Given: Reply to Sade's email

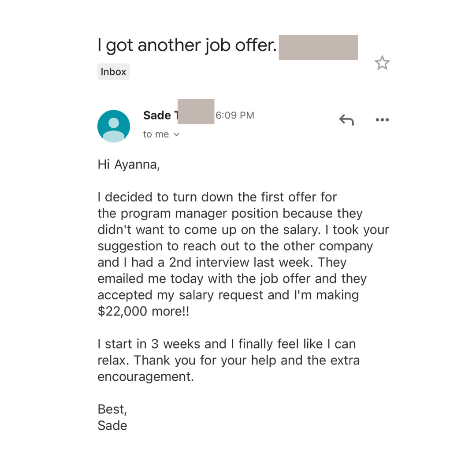Looking at the screenshot, I should pyautogui.click(x=346, y=119).
